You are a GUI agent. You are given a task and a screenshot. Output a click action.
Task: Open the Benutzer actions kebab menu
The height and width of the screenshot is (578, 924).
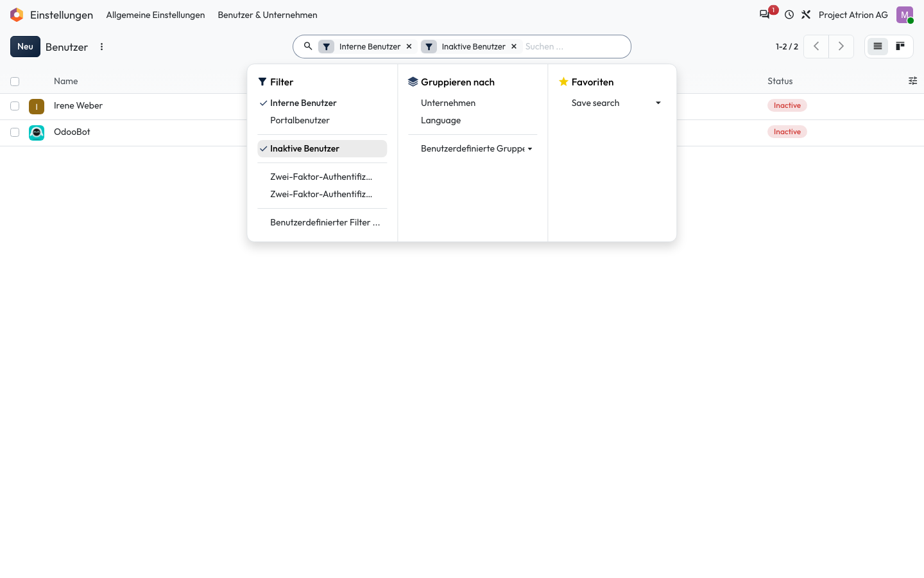point(101,47)
